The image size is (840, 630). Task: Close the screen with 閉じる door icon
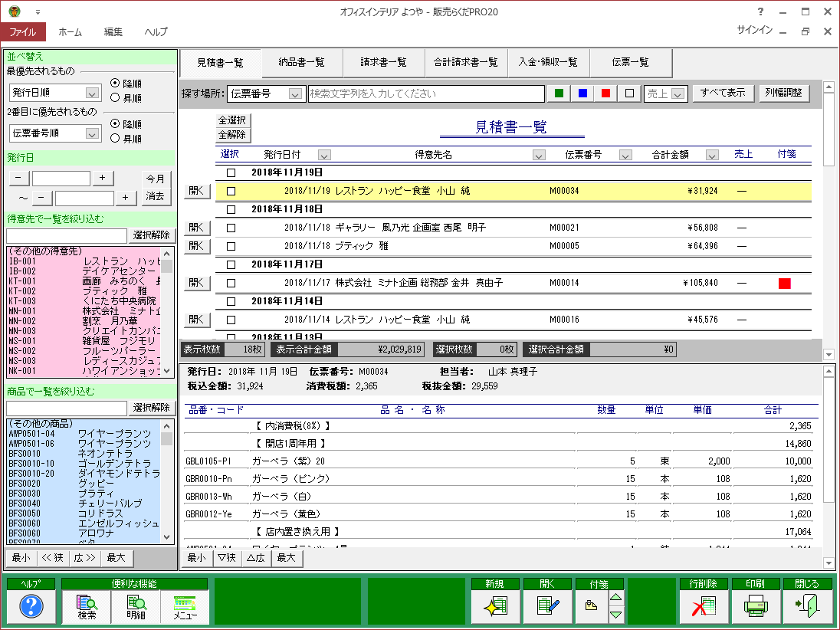pyautogui.click(x=807, y=606)
